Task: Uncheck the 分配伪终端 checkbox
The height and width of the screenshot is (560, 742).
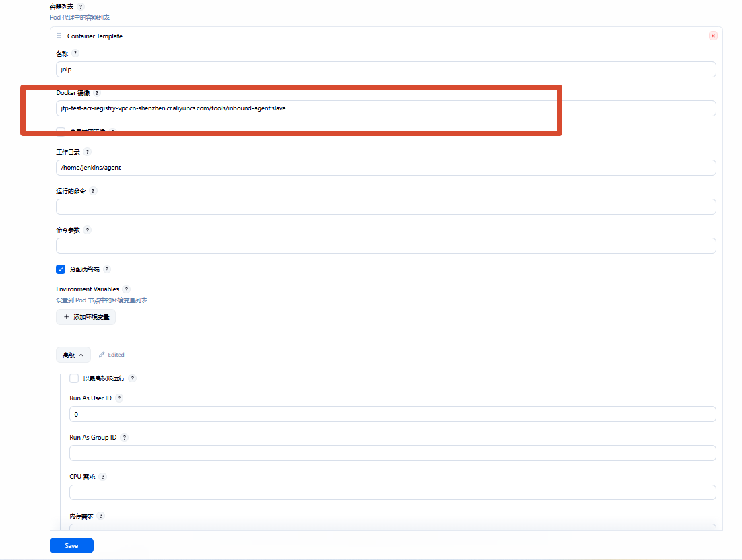Action: click(x=61, y=269)
